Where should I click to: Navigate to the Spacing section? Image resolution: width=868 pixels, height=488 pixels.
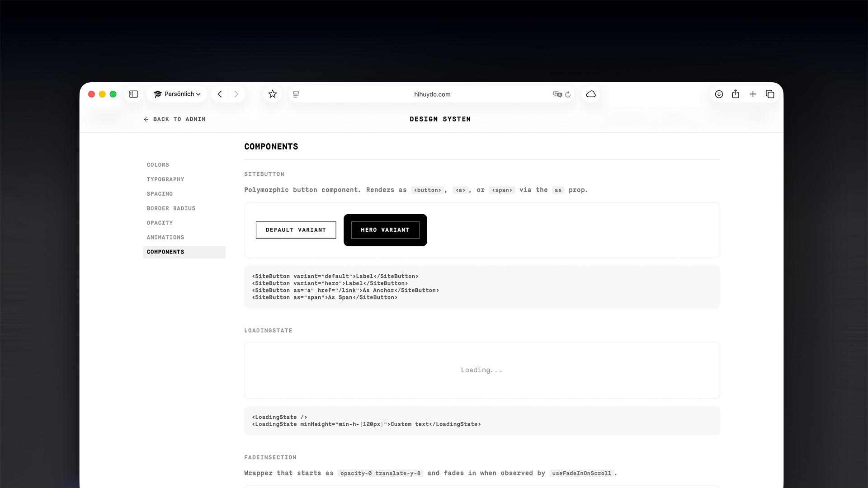click(x=160, y=194)
